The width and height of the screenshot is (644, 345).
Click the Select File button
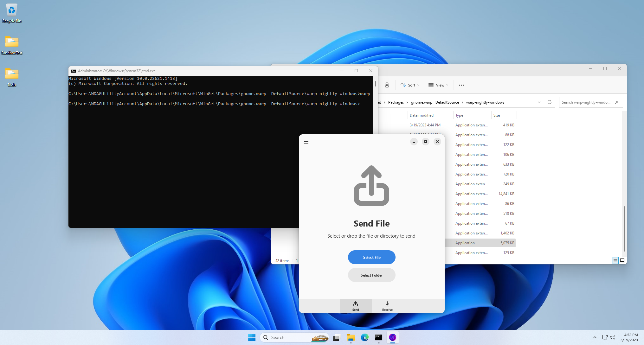(371, 257)
